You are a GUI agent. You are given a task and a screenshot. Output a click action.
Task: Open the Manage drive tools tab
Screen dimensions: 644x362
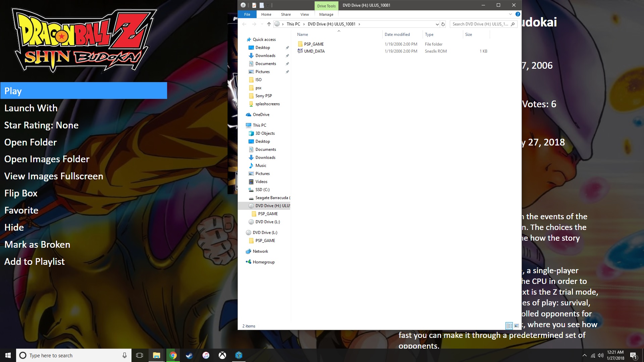(x=326, y=14)
